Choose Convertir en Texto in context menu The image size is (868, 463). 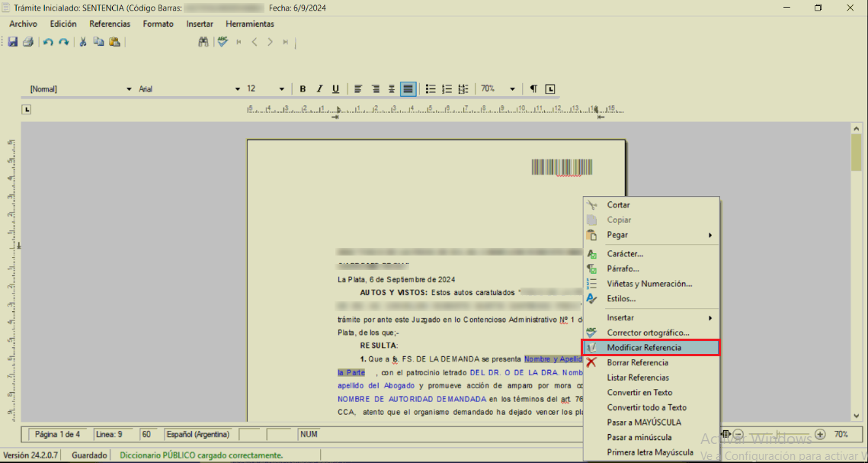click(651, 393)
